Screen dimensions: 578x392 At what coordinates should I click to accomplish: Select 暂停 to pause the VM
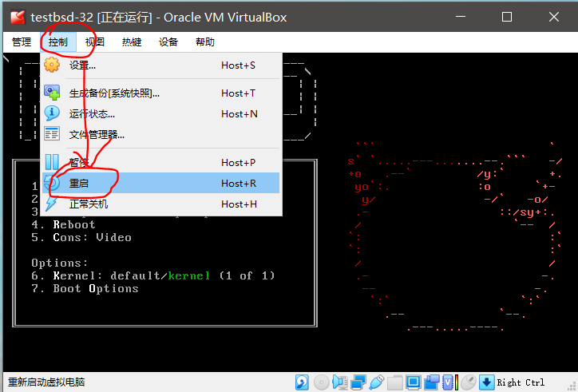coord(161,162)
